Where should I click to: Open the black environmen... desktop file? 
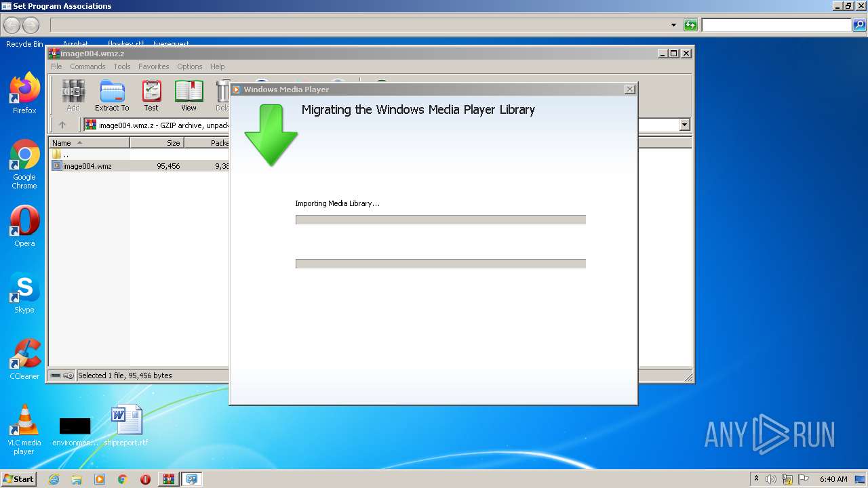coord(75,430)
